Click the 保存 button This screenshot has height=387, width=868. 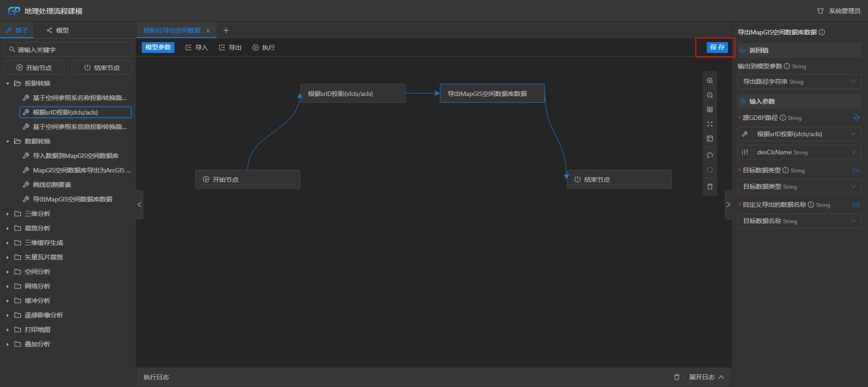[717, 48]
